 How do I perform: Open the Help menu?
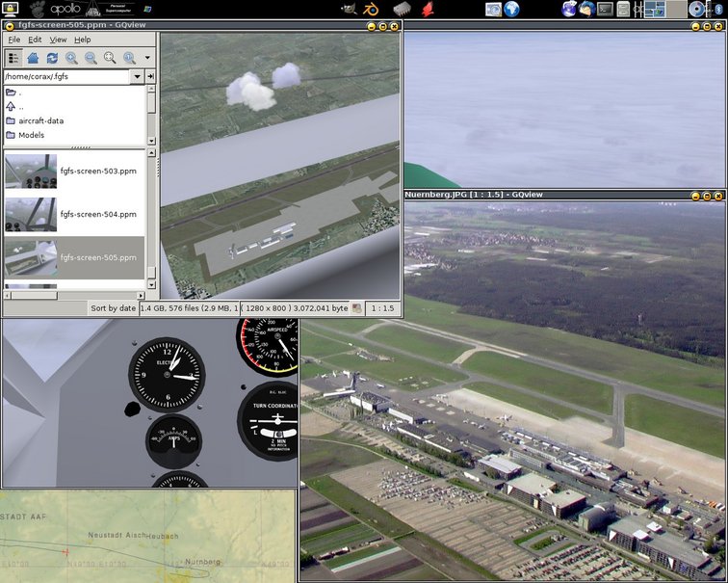(83, 40)
